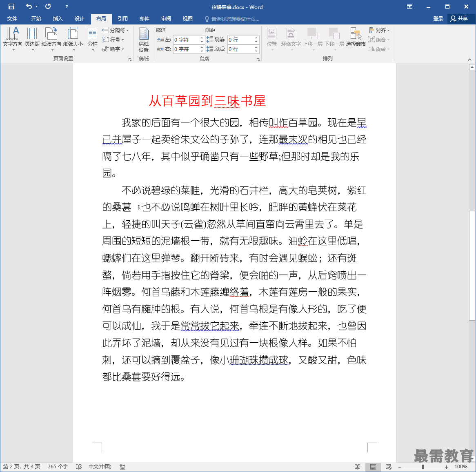Viewport: 476px width, 472px height.
Task: Click the zoom slider handle
Action: (423, 467)
